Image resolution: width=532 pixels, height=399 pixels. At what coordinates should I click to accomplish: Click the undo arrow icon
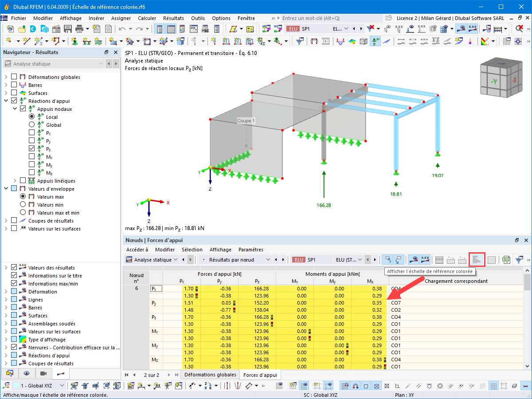click(123, 29)
